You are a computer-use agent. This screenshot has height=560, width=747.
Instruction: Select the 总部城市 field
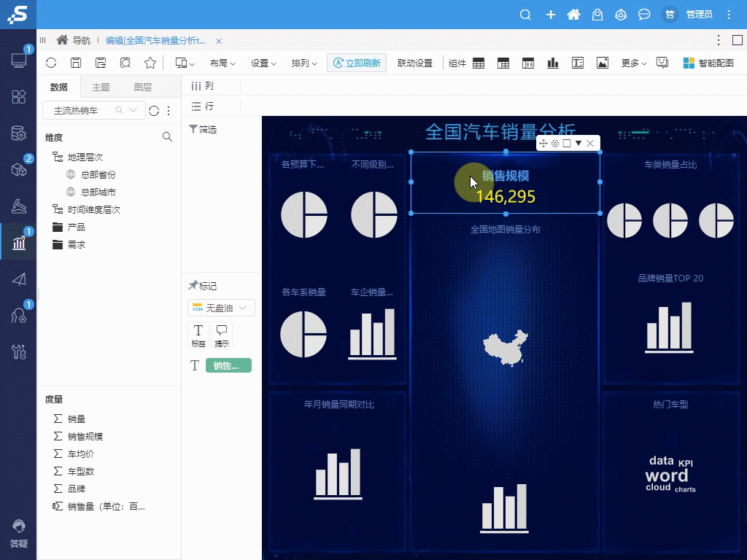coord(98,192)
